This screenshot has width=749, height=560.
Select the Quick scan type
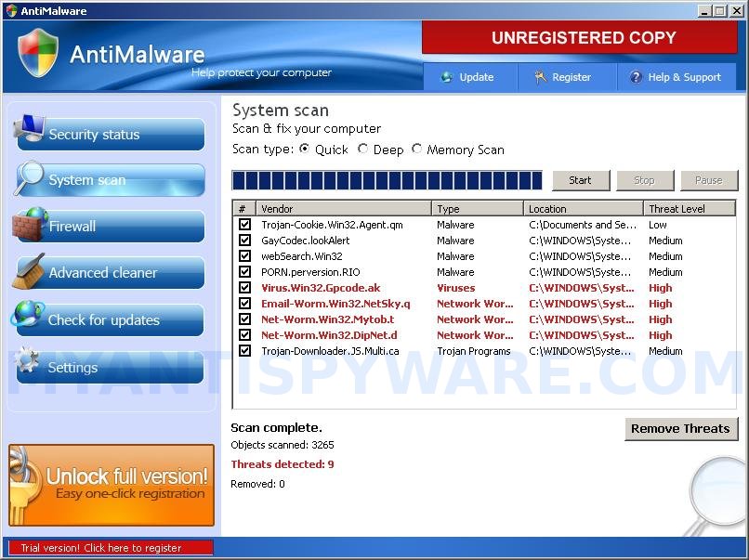pyautogui.click(x=304, y=149)
